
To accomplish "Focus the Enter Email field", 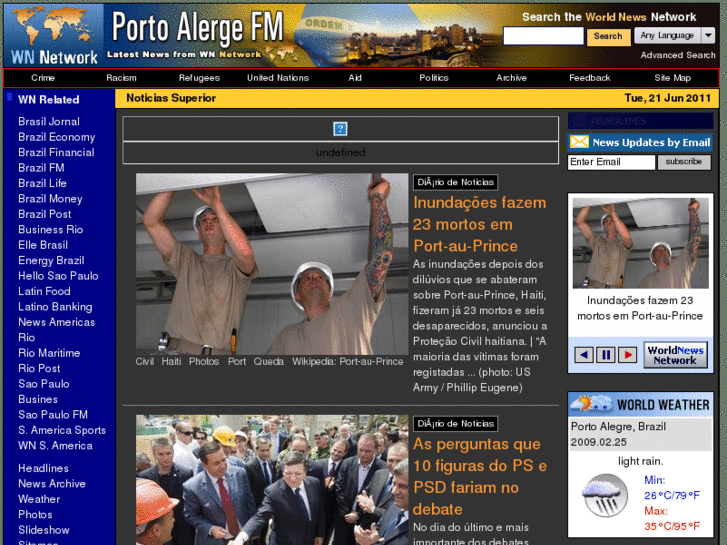I will 611,162.
